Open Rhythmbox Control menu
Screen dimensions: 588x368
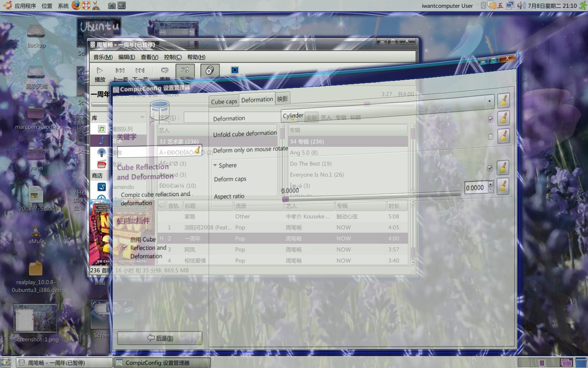pyautogui.click(x=173, y=57)
